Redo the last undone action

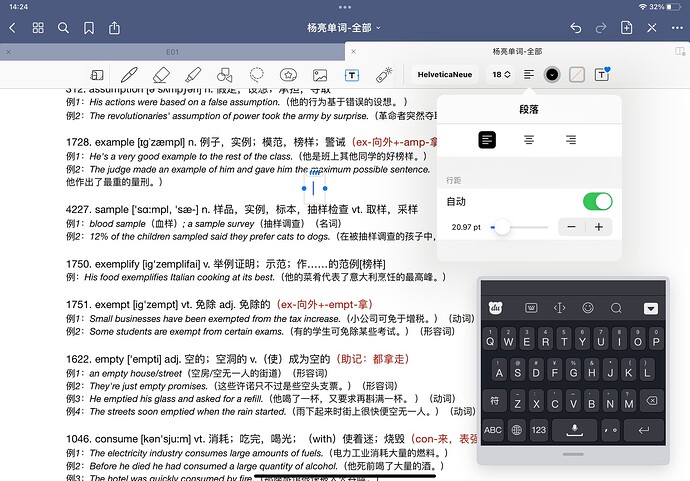coord(601,28)
